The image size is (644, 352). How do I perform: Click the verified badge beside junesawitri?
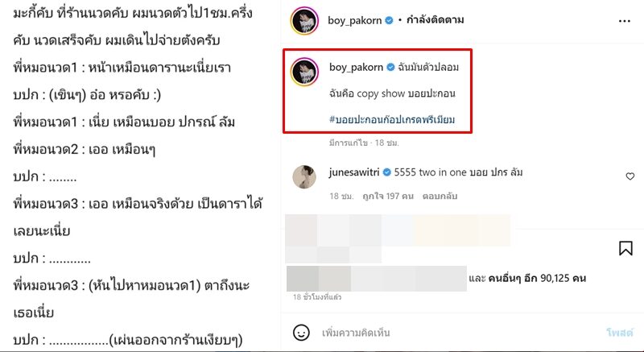386,172
